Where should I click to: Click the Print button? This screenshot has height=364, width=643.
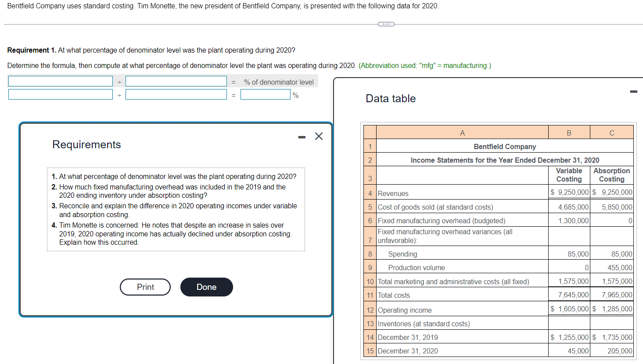click(145, 287)
